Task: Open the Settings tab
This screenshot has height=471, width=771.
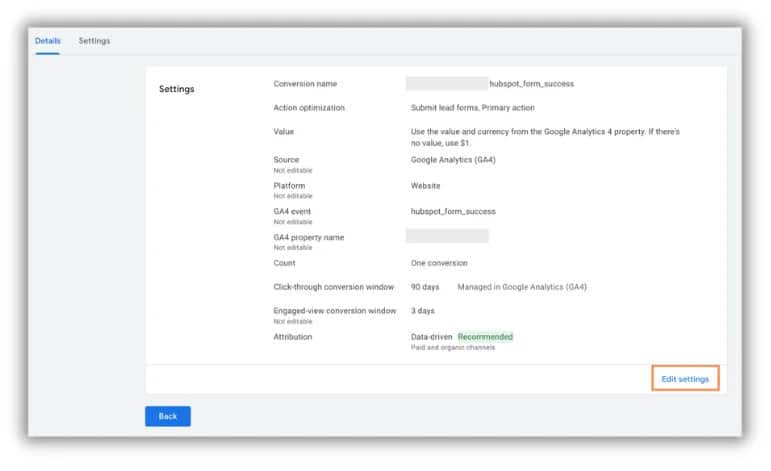Action: pos(94,41)
